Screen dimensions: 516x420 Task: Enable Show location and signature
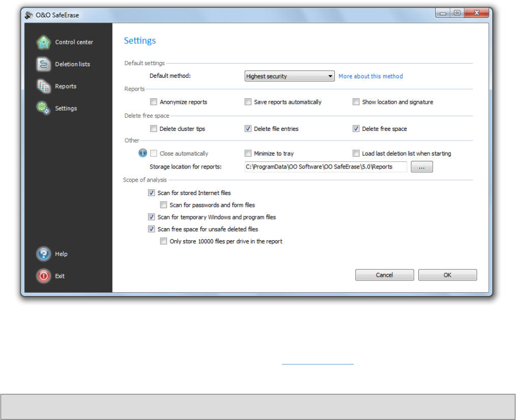point(356,102)
